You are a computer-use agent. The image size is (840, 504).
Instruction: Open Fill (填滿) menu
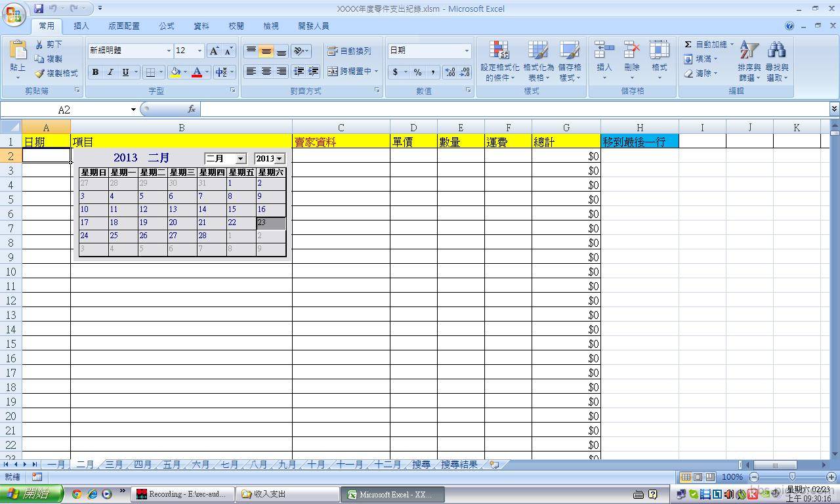click(x=701, y=58)
